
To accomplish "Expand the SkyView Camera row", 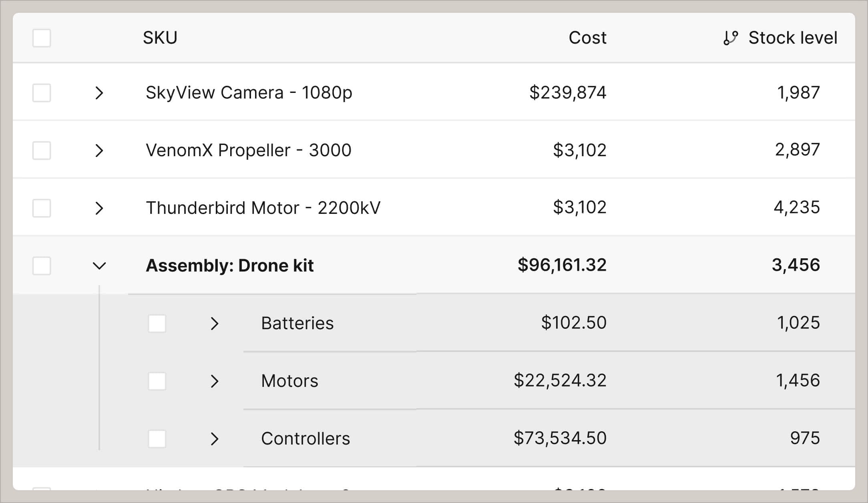I will click(99, 93).
